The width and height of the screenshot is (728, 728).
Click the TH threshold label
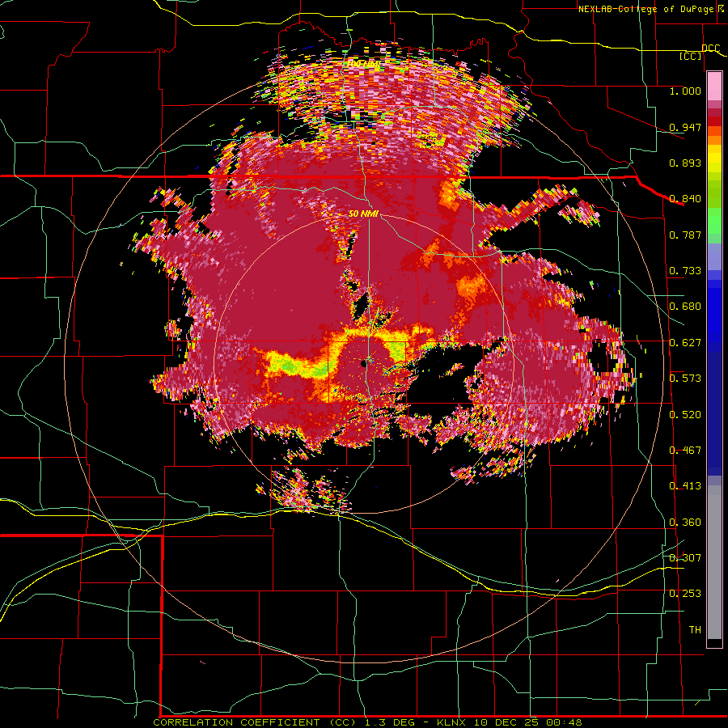695,630
